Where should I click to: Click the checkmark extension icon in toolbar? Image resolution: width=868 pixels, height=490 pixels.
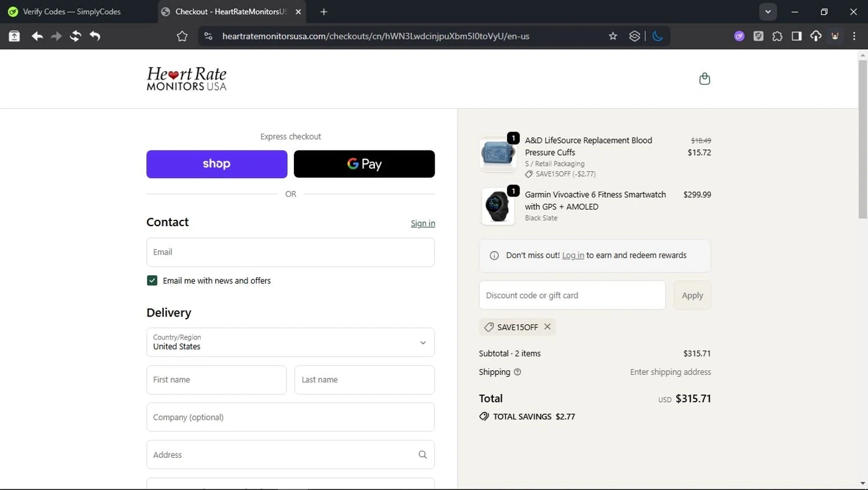coord(758,36)
